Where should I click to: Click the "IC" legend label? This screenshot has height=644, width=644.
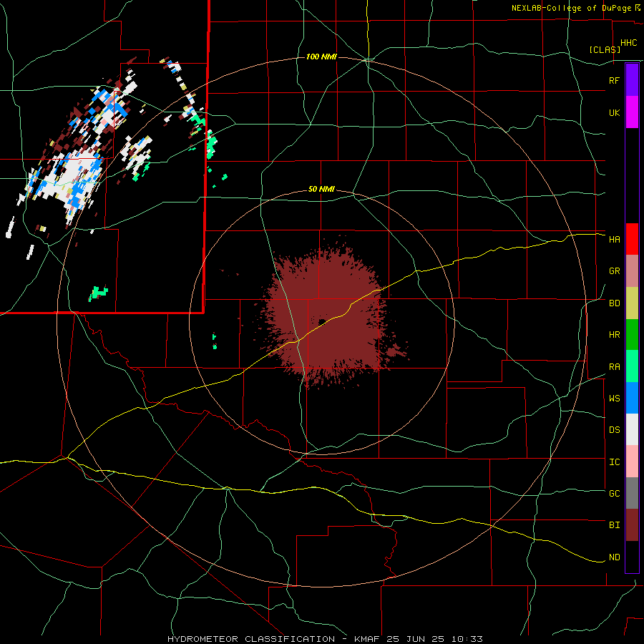(614, 462)
